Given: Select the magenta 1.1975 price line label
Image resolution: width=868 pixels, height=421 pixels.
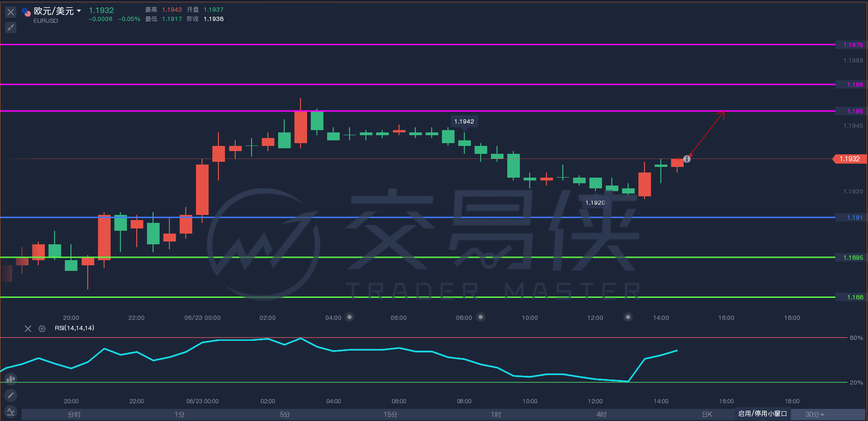Looking at the screenshot, I should click(x=853, y=45).
